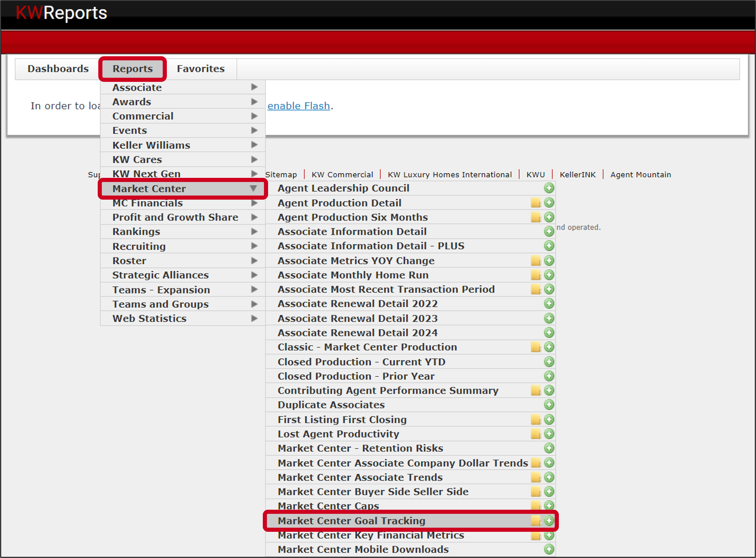Viewport: 756px width, 558px height.
Task: Open Web Statistics reports menu
Action: click(x=182, y=319)
